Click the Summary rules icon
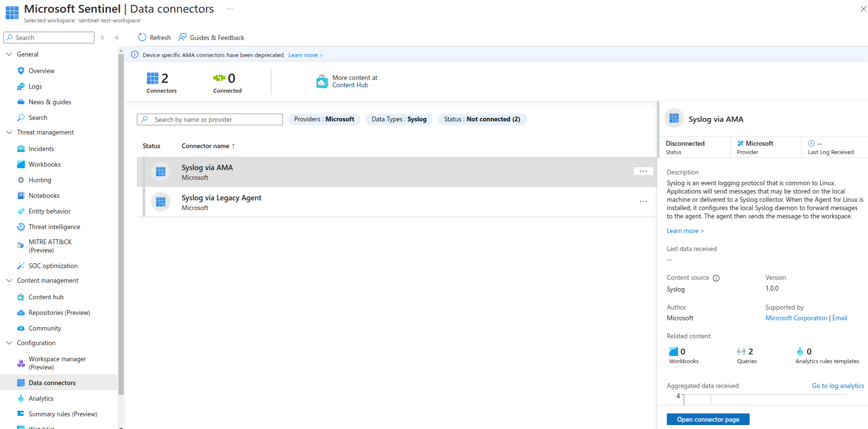This screenshot has width=868, height=429. (21, 414)
